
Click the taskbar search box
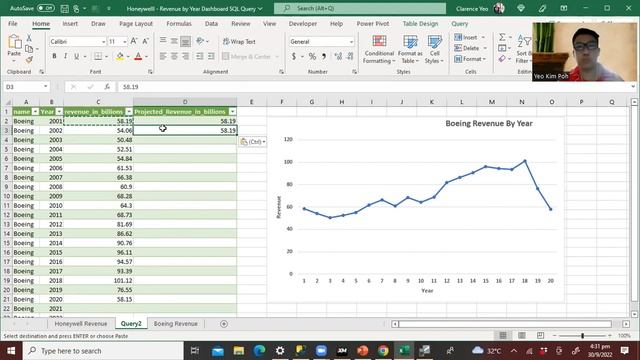pos(103,351)
